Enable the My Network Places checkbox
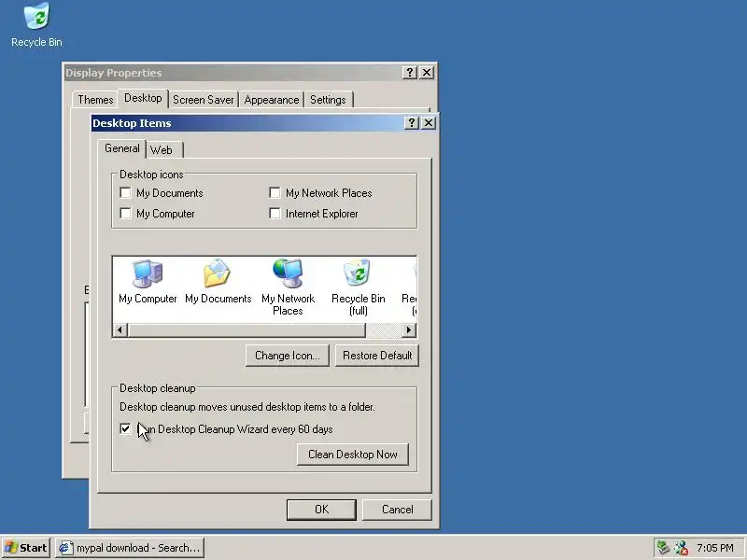747x560 pixels. (275, 193)
